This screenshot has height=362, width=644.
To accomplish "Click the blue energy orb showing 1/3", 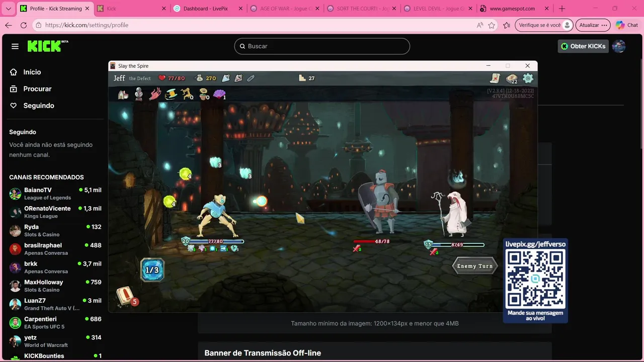I will tap(152, 270).
